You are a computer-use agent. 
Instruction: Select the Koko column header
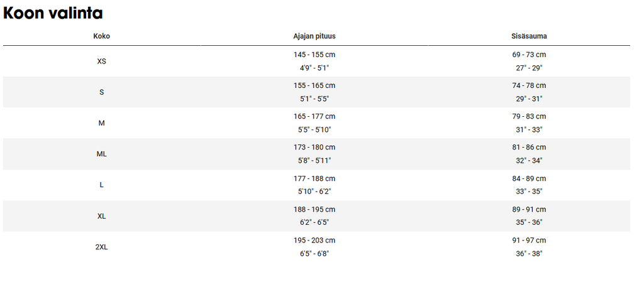pos(101,36)
